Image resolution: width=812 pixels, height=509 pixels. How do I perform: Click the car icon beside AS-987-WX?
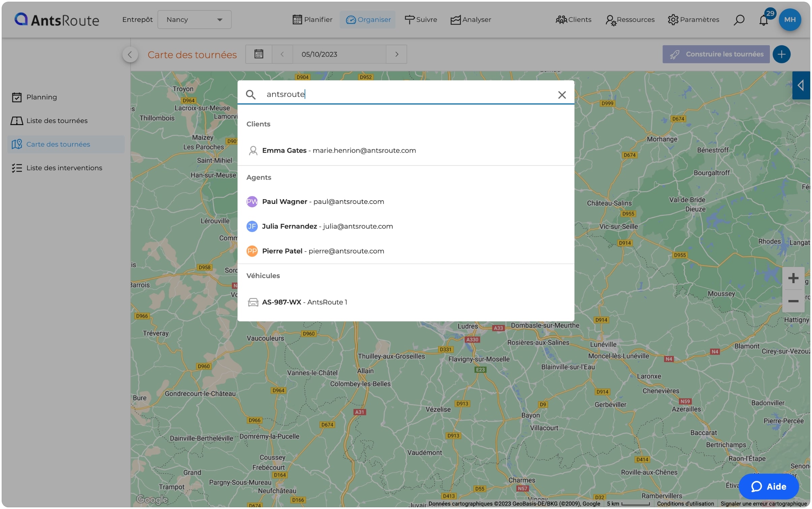tap(253, 302)
